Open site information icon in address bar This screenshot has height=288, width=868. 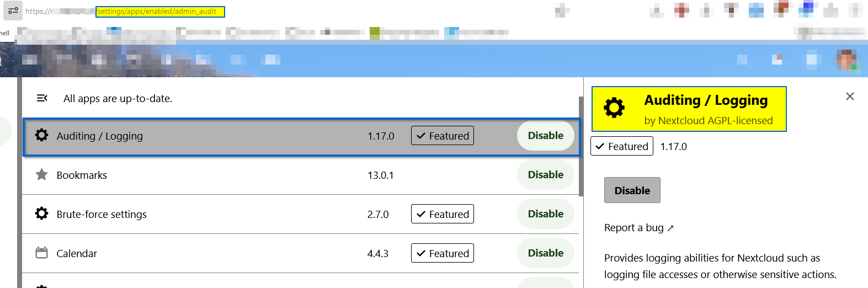13,11
